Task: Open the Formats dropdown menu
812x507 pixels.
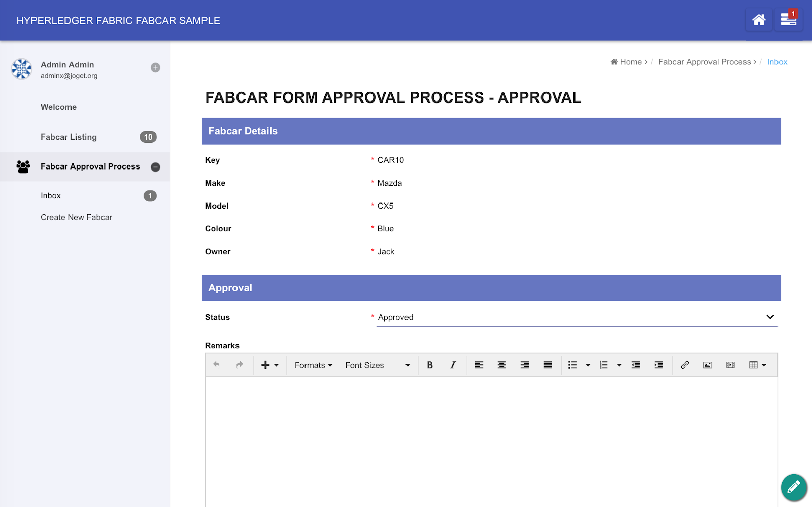Action: pyautogui.click(x=314, y=365)
